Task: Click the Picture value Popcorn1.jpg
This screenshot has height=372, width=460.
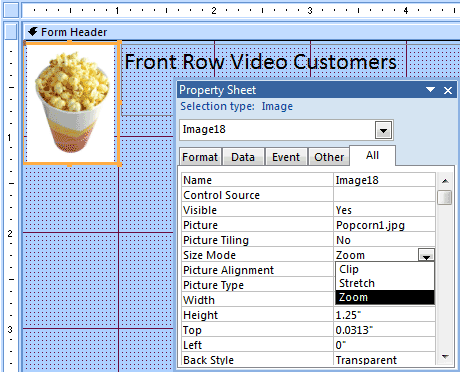Action: click(385, 225)
